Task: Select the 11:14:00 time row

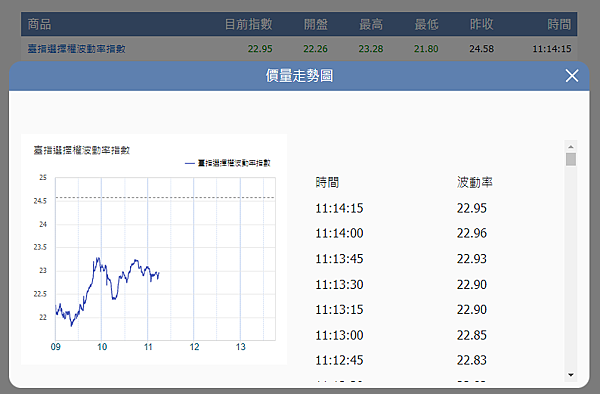Action: (x=339, y=233)
